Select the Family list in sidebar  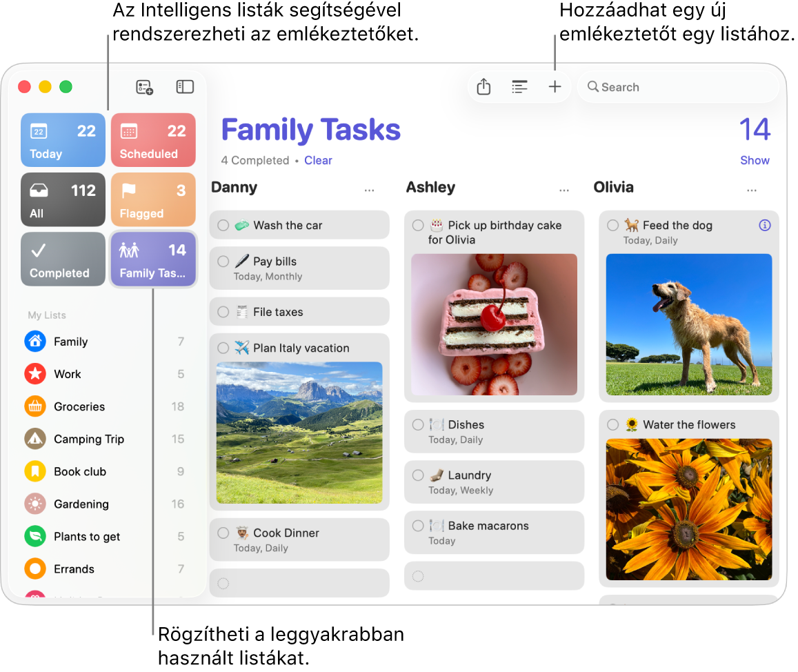tap(104, 342)
